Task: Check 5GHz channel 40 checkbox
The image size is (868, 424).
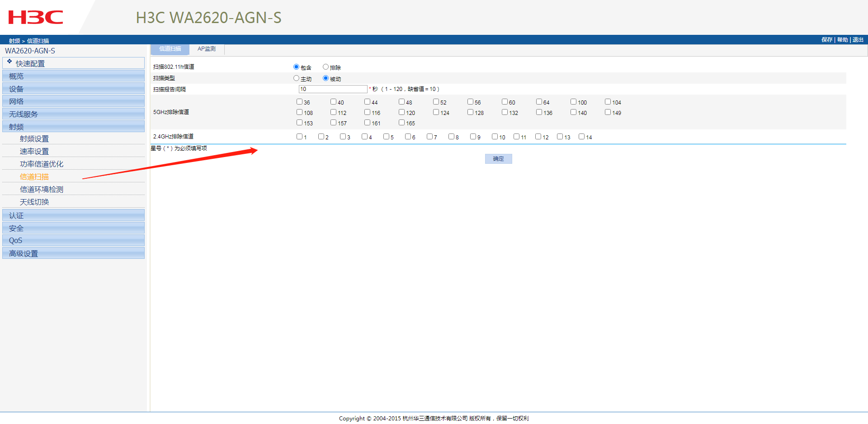Action: click(x=333, y=102)
